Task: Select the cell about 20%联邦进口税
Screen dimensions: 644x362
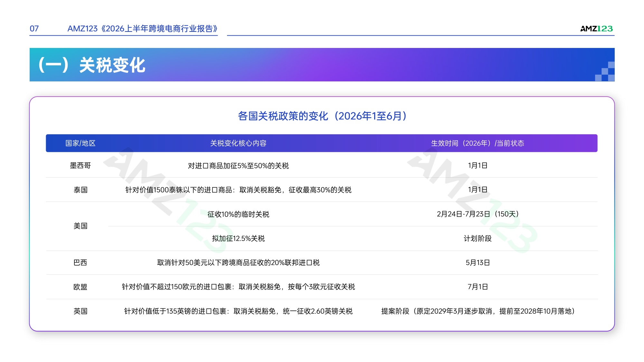Action: (238, 263)
